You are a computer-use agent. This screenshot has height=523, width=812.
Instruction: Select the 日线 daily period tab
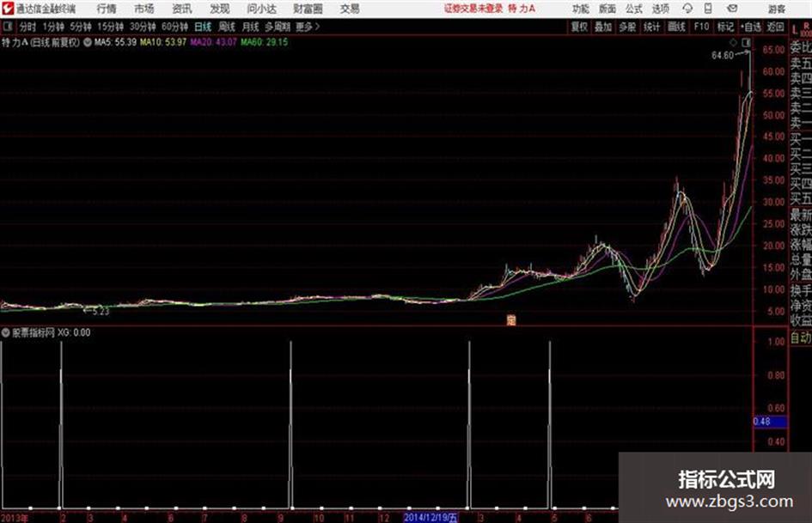203,27
